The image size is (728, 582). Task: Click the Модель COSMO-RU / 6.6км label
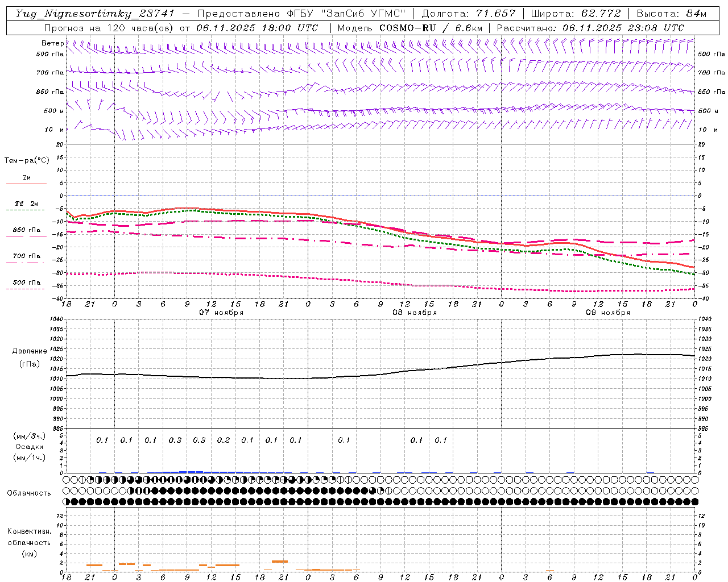[x=409, y=28]
